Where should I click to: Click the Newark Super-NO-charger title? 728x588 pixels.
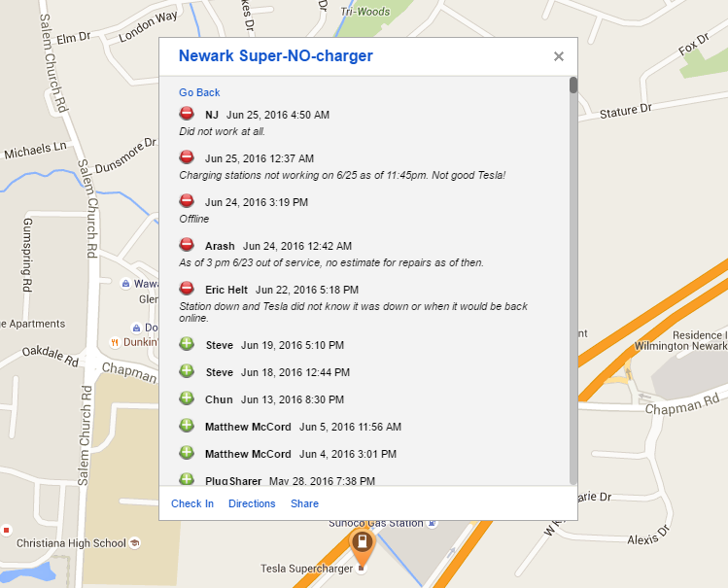[x=275, y=56]
